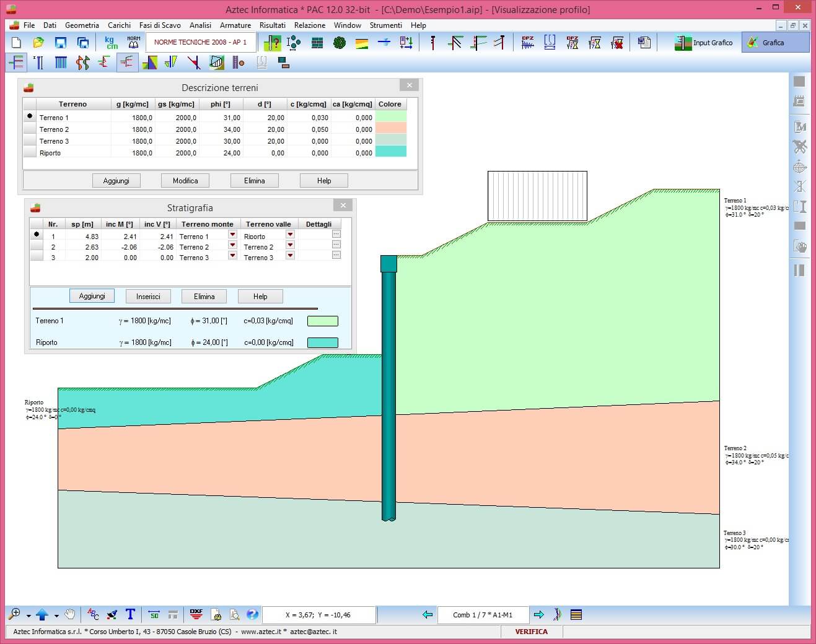Image resolution: width=816 pixels, height=644 pixels.
Task: Click the blue text T tool
Action: 130,614
